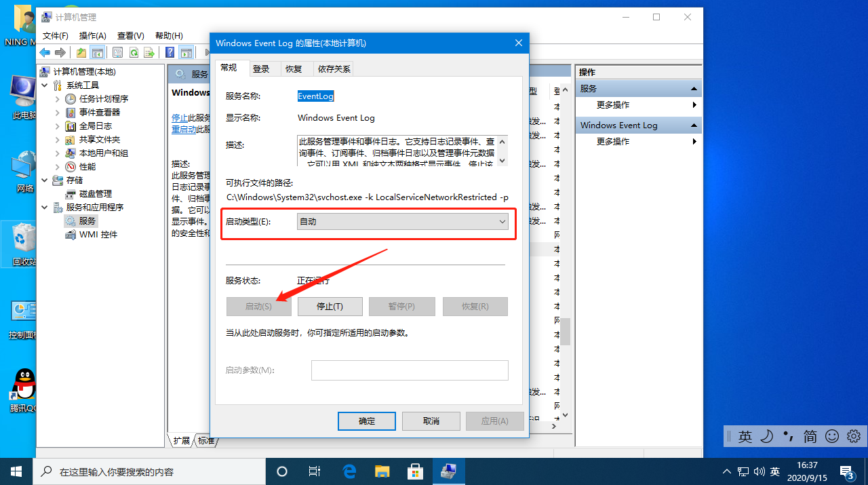Image resolution: width=868 pixels, height=485 pixels.
Task: Click the 取消 button
Action: click(x=431, y=421)
